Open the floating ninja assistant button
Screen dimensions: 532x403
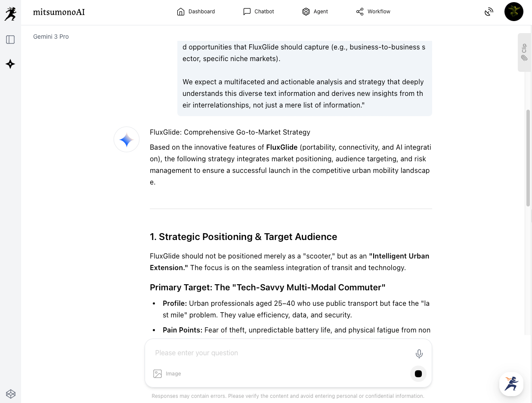click(x=511, y=384)
